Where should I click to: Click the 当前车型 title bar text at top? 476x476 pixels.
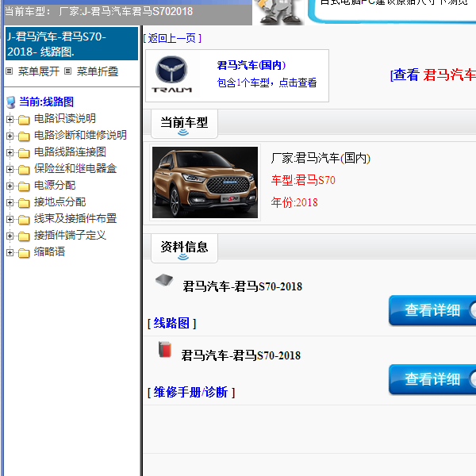(99, 12)
